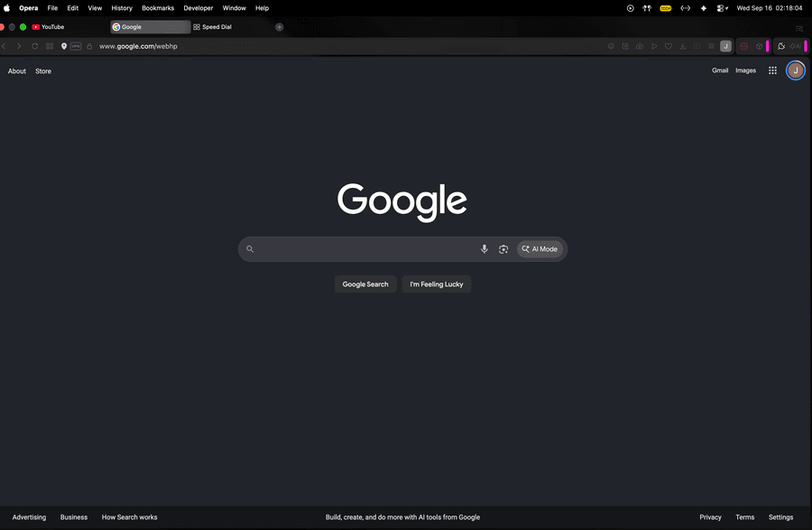
Task: Open the Bookmarks menu
Action: [x=158, y=8]
